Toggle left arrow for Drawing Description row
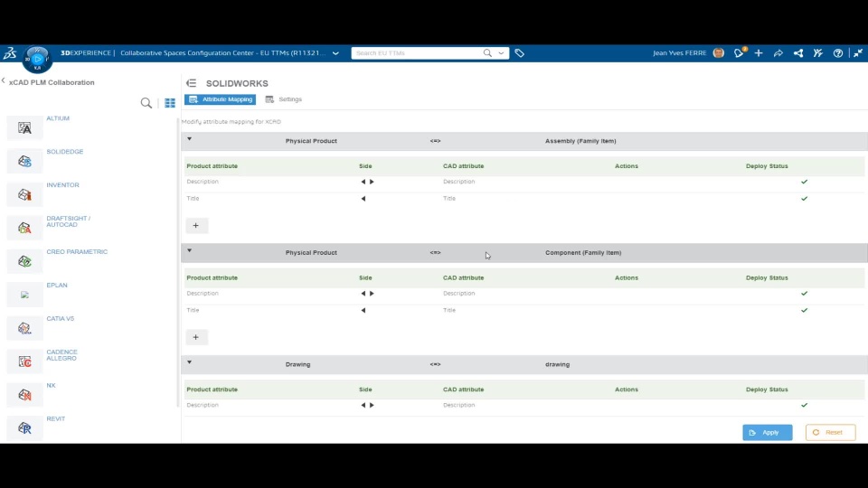This screenshot has height=488, width=868. (x=363, y=406)
